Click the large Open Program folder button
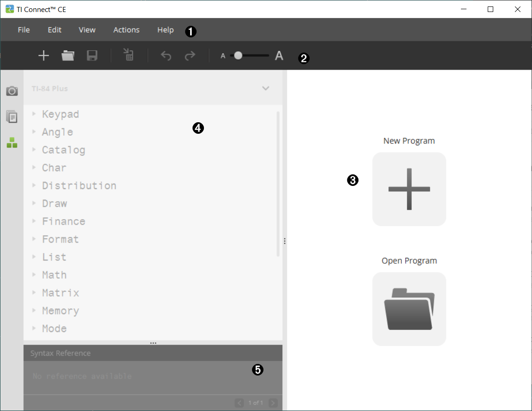This screenshot has height=411, width=532. pyautogui.click(x=409, y=309)
